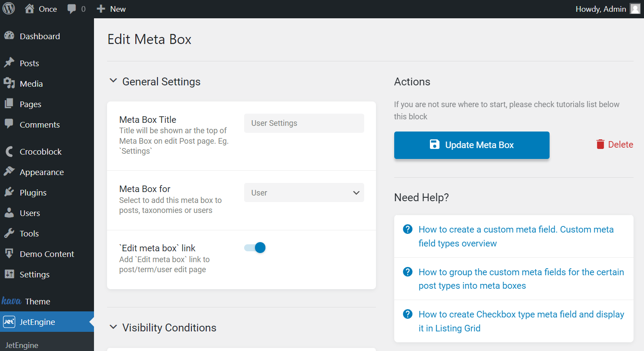Click the plus icon beside New

point(101,9)
